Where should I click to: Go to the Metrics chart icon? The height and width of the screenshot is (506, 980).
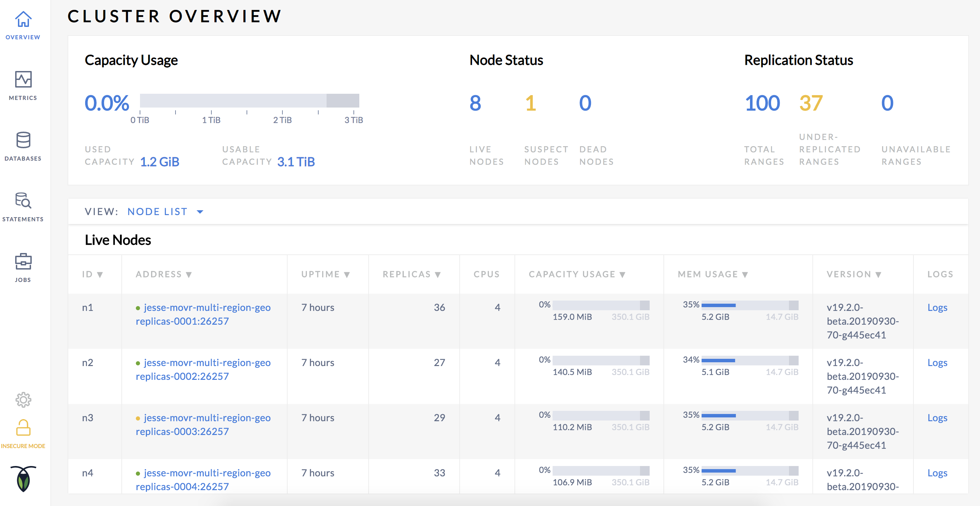[23, 80]
